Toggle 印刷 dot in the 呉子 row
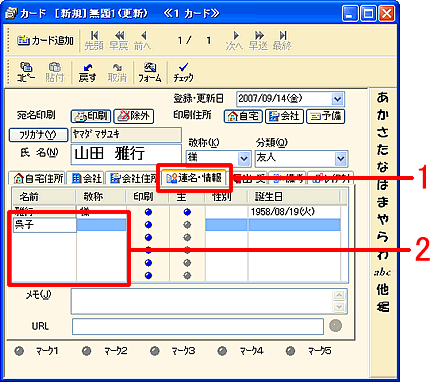The height and width of the screenshot is (382, 430). [149, 225]
